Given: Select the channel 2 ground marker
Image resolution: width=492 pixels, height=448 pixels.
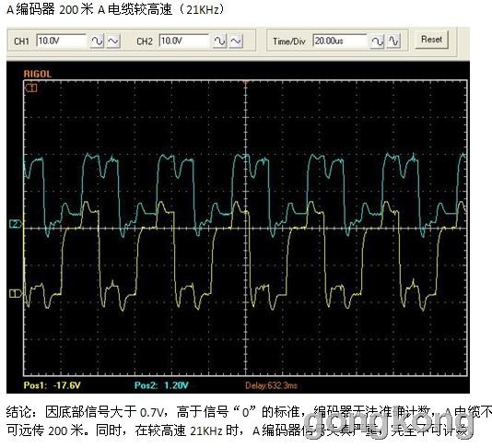Looking at the screenshot, I should pos(16,224).
